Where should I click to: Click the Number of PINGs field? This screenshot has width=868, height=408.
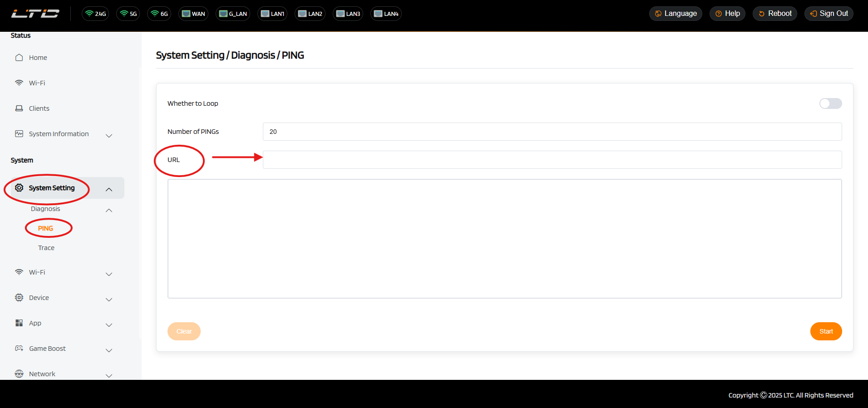coord(552,132)
